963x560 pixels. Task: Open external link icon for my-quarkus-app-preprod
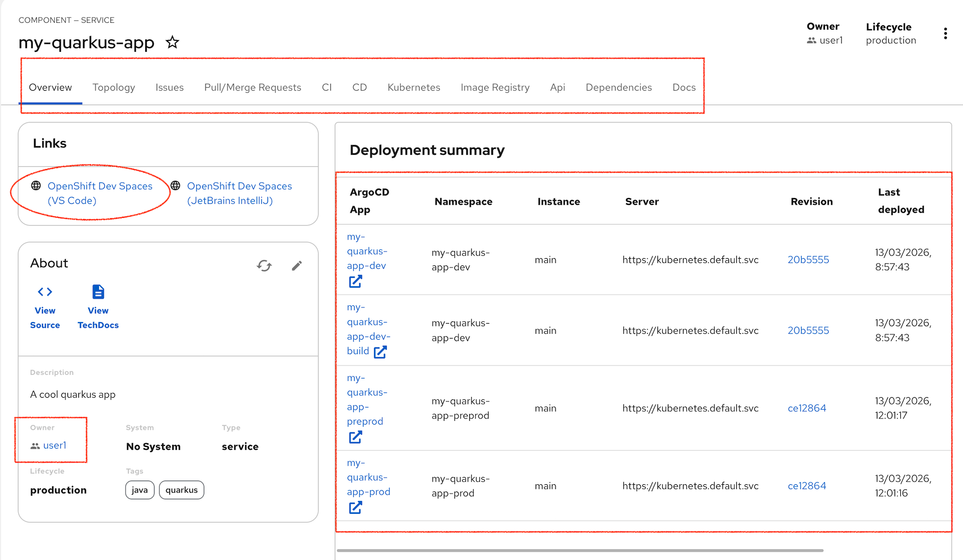(x=355, y=438)
